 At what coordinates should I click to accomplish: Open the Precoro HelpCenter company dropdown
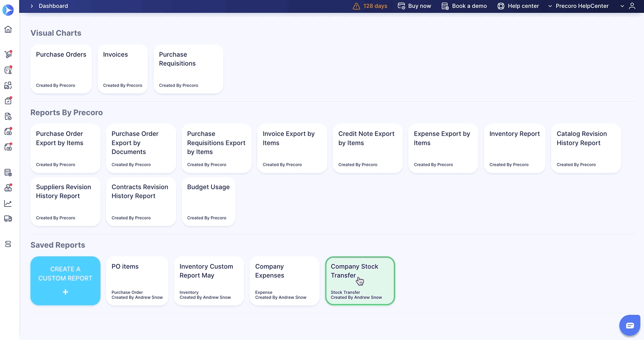(578, 6)
